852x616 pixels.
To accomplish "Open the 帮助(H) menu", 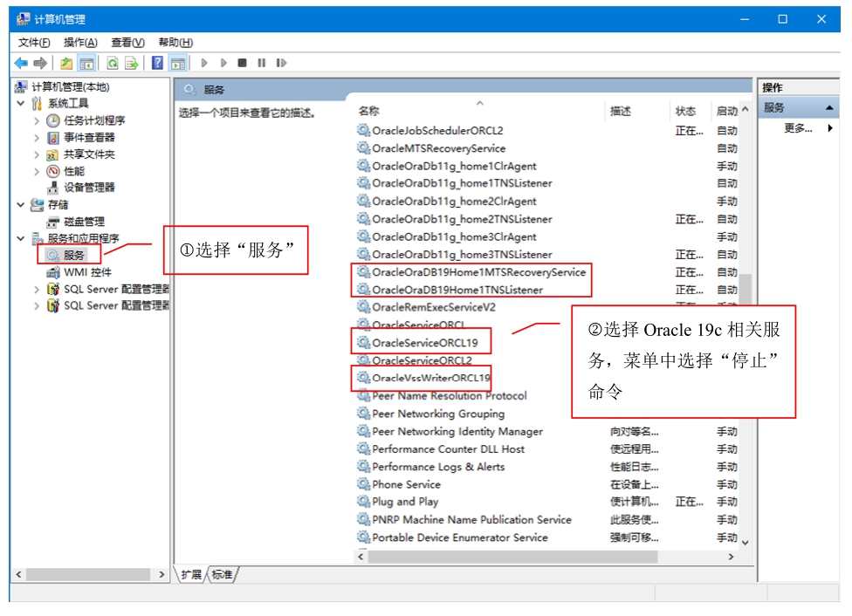I will [175, 43].
